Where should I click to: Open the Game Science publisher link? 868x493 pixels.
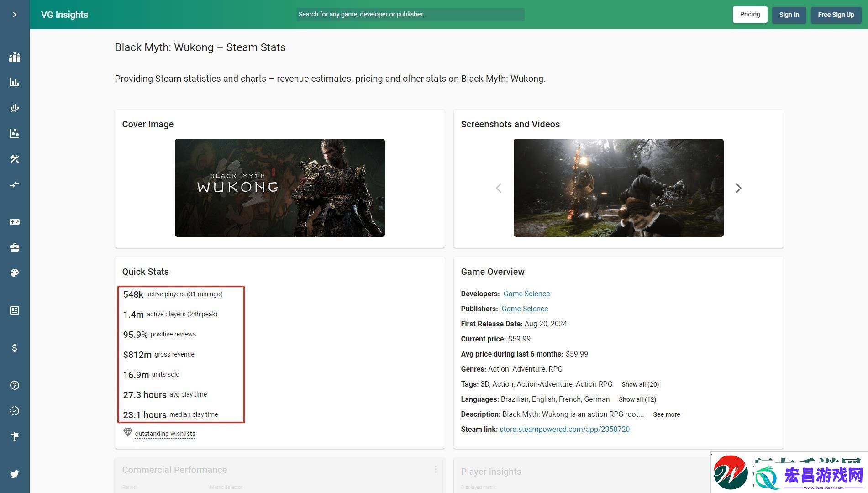pos(525,309)
